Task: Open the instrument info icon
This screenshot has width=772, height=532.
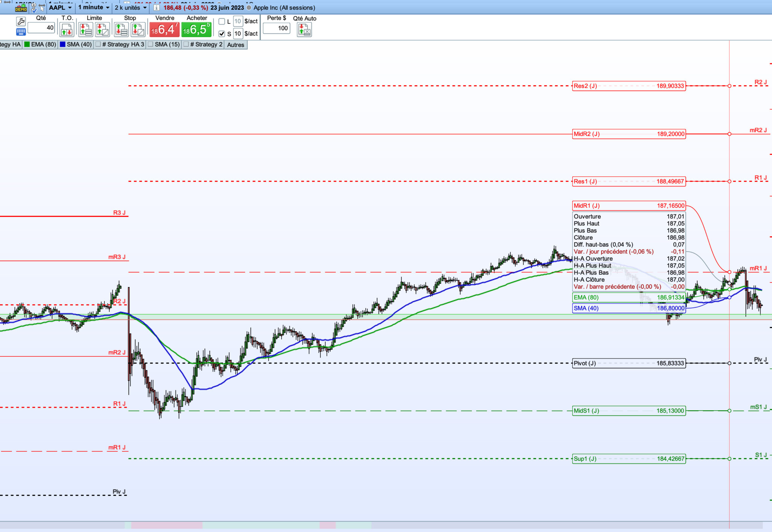Action: click(x=156, y=8)
